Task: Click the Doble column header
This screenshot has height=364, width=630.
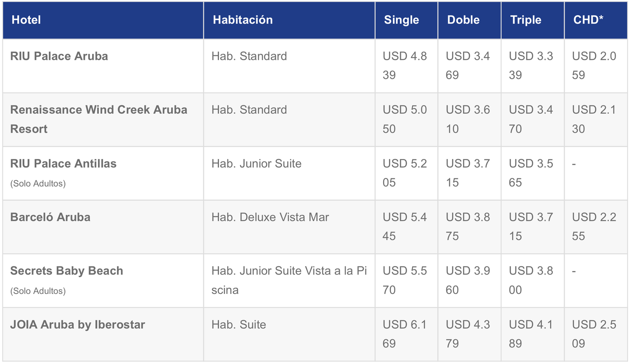Action: tap(463, 20)
